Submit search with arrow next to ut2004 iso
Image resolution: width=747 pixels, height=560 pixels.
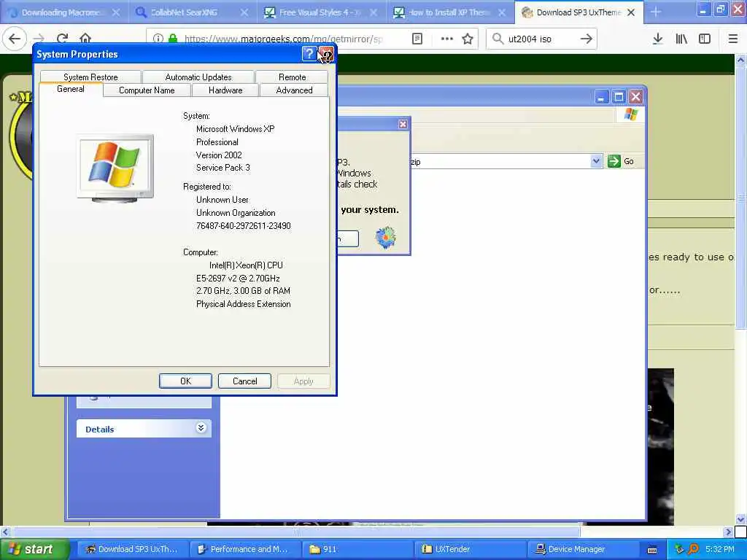coord(587,39)
